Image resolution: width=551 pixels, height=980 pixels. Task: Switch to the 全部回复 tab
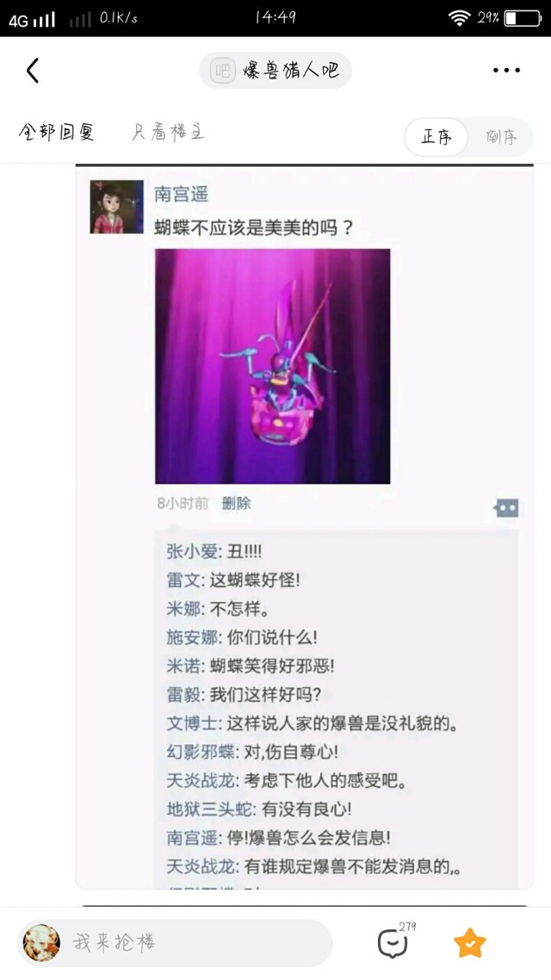point(56,133)
